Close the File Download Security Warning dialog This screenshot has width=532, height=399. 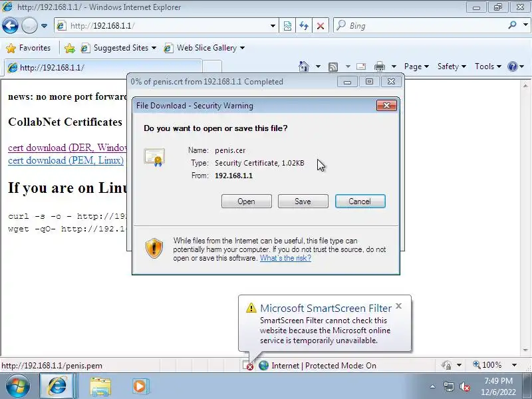(386, 106)
